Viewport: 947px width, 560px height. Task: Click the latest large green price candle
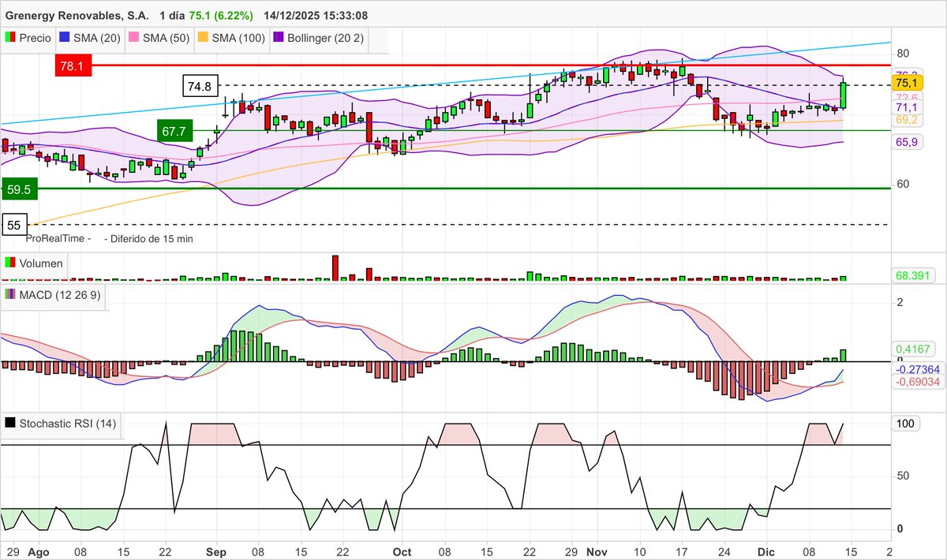844,95
